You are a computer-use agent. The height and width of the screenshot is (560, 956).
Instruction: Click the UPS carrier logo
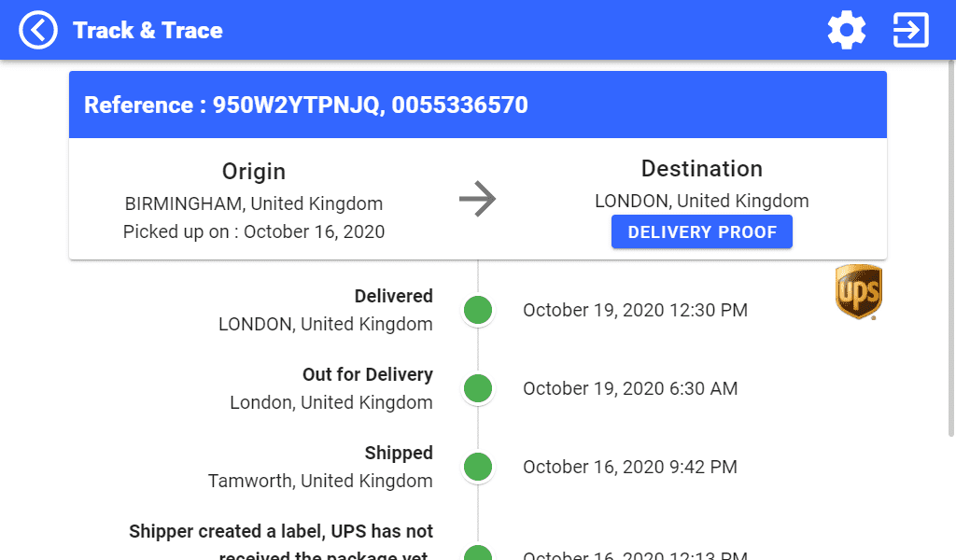(x=858, y=292)
